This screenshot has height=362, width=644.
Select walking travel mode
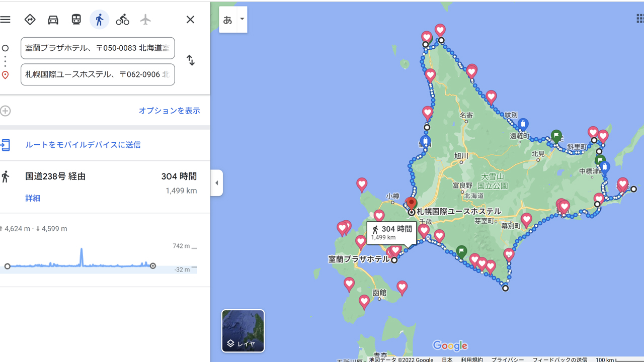pyautogui.click(x=99, y=20)
